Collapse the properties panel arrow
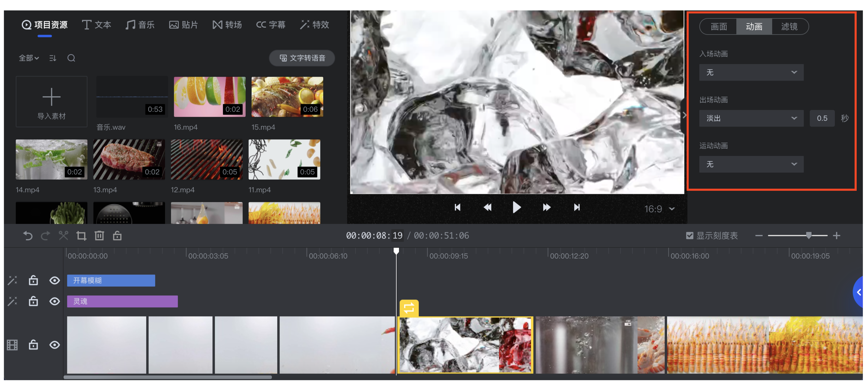 [684, 115]
